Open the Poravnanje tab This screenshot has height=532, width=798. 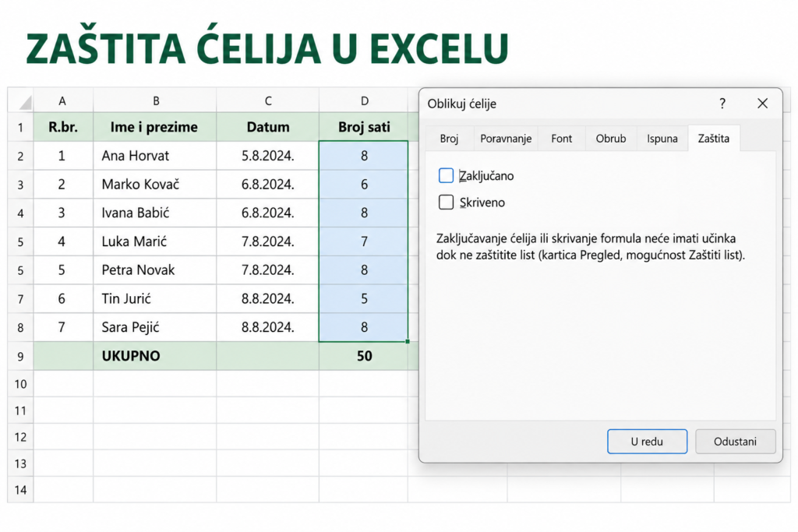point(506,139)
